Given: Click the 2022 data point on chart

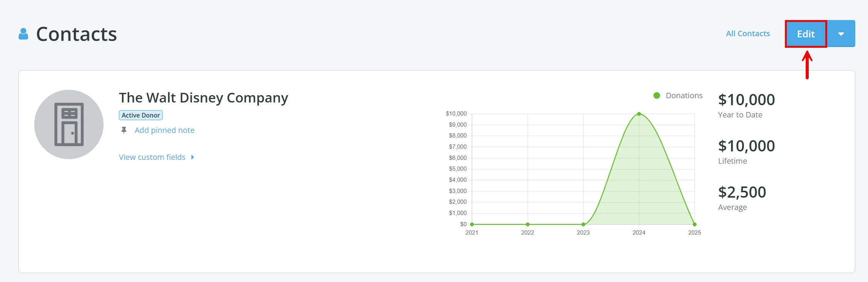Looking at the screenshot, I should [527, 224].
